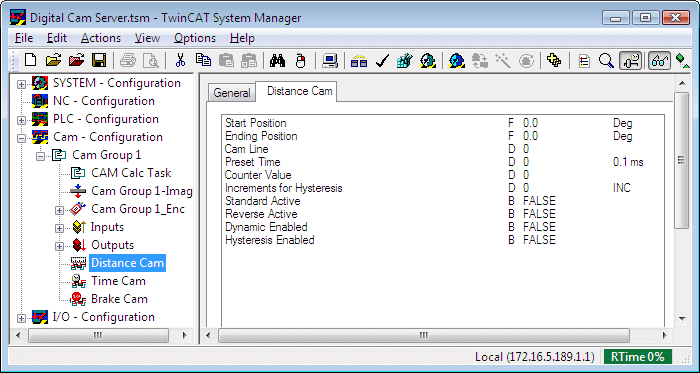Expand the Outputs node
Image resolution: width=700 pixels, height=373 pixels.
coord(60,246)
